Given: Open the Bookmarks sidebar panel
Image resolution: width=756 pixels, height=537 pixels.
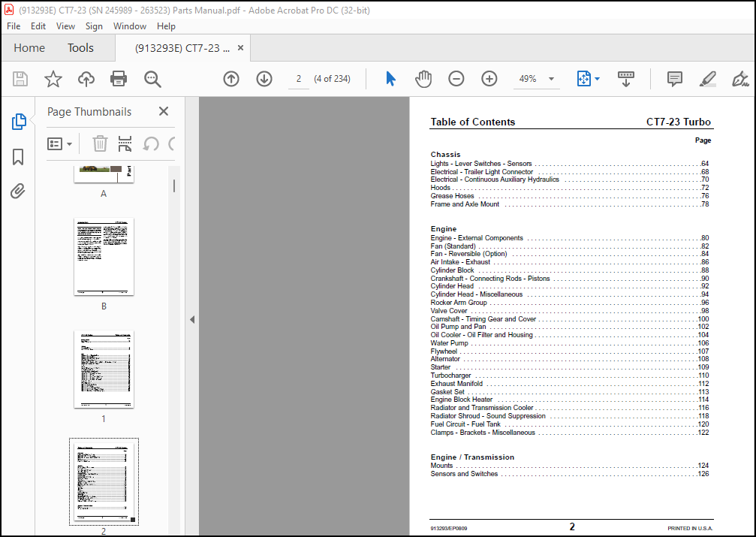Looking at the screenshot, I should [18, 157].
